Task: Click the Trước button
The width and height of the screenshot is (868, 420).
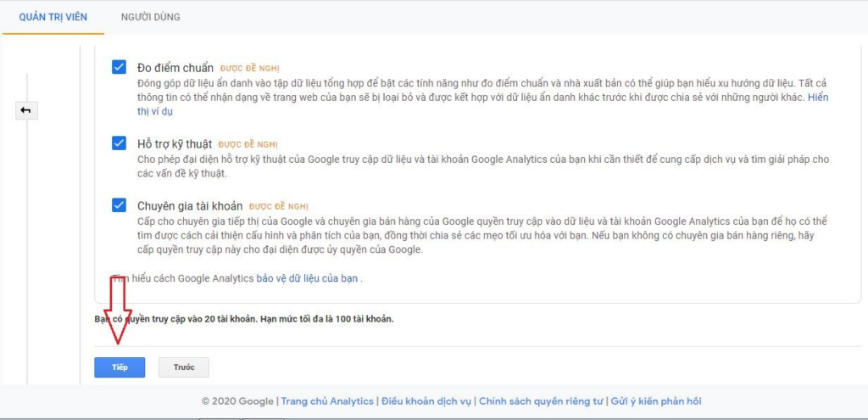Action: coord(184,367)
